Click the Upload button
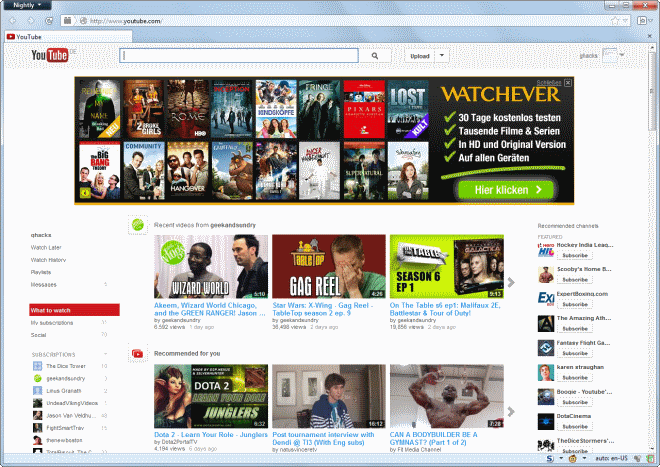 [420, 56]
